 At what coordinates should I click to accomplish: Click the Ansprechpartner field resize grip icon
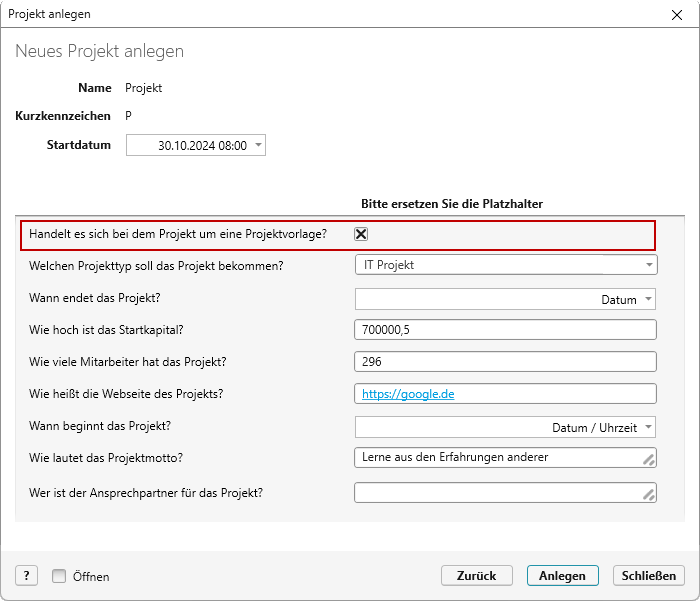click(649, 495)
